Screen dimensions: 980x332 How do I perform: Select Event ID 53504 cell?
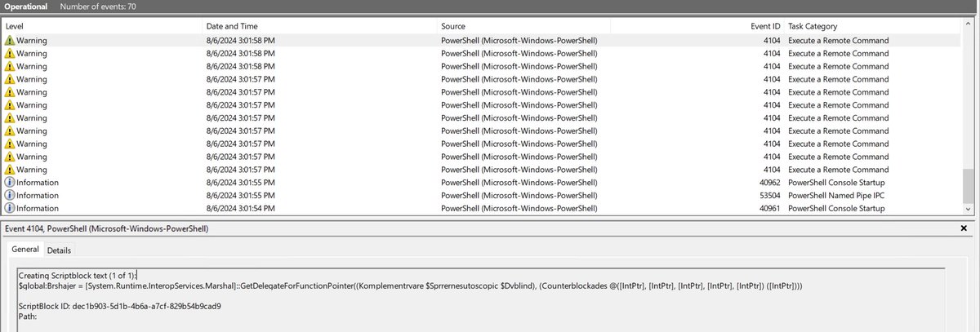tap(769, 196)
